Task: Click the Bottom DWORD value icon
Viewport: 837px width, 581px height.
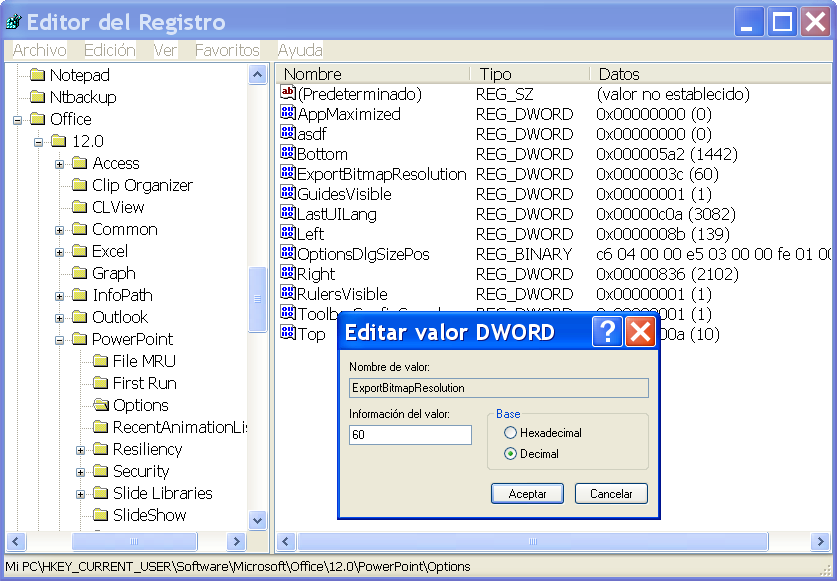Action: click(x=288, y=153)
